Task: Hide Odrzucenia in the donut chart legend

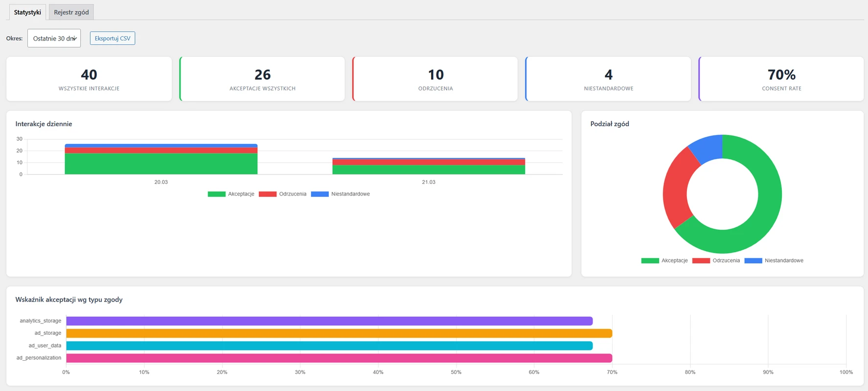Action: click(x=716, y=261)
